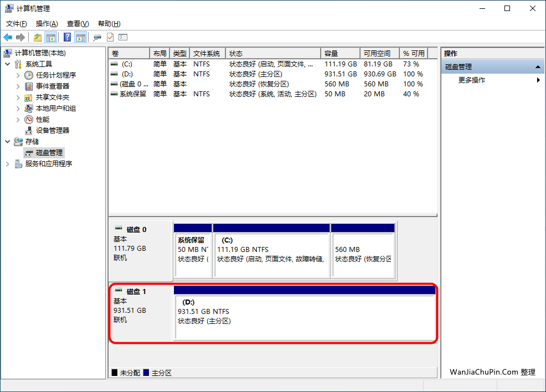
Task: Select the D: volume row in list
Action: (272, 74)
